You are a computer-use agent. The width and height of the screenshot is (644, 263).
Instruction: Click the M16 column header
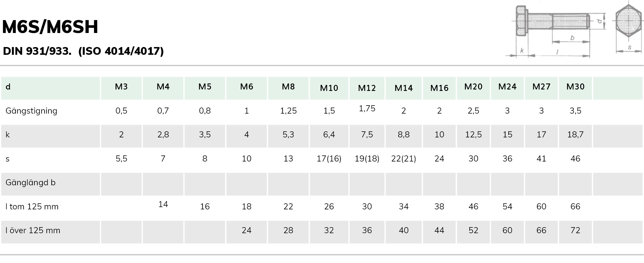(439, 88)
